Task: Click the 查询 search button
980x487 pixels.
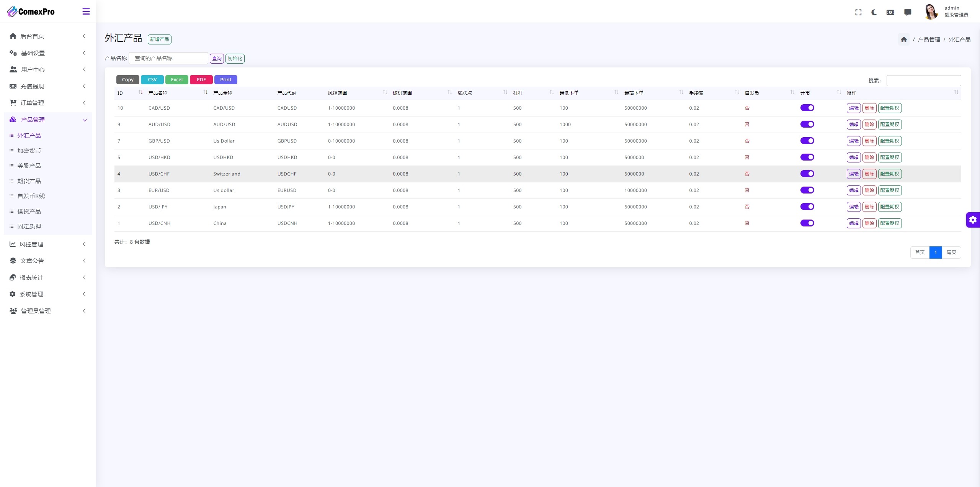Action: coord(217,58)
